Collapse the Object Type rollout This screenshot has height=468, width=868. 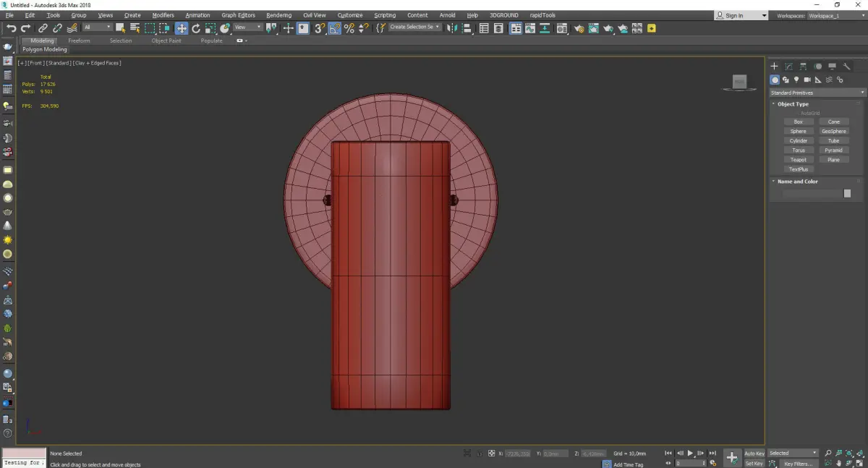[x=793, y=104]
